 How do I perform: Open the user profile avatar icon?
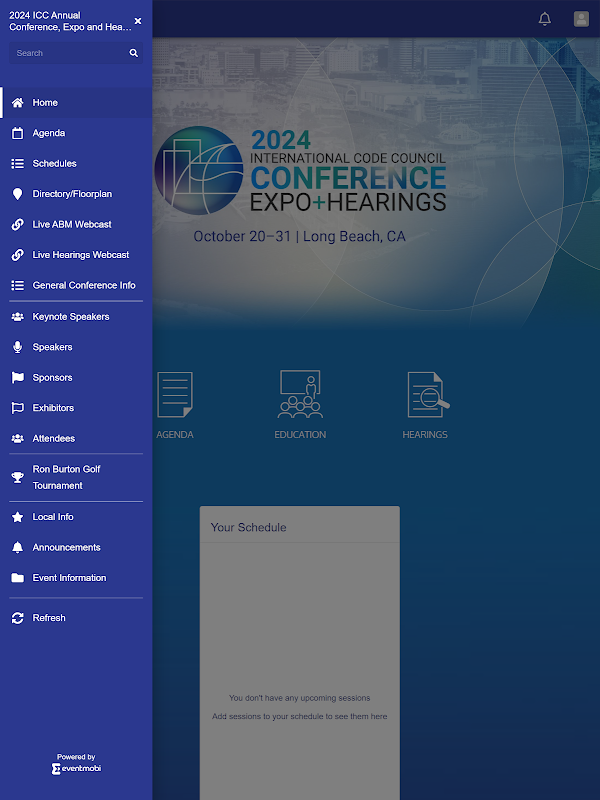tap(581, 19)
